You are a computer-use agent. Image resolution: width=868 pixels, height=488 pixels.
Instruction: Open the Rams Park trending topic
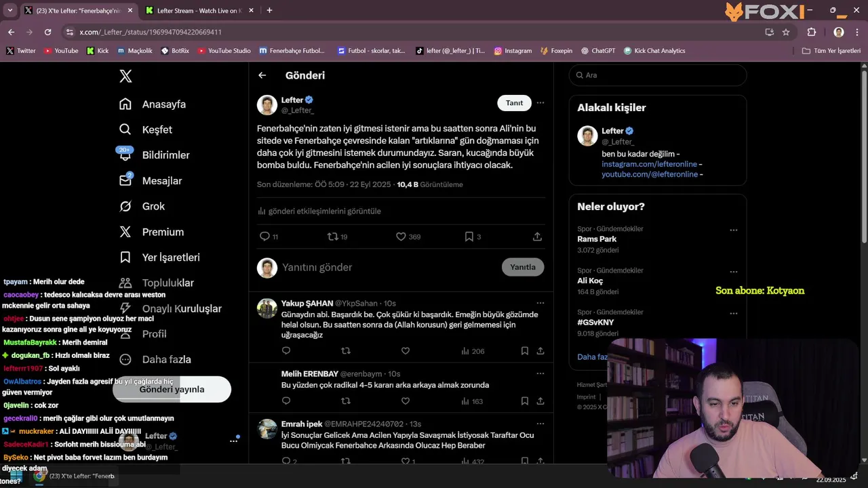tap(597, 239)
